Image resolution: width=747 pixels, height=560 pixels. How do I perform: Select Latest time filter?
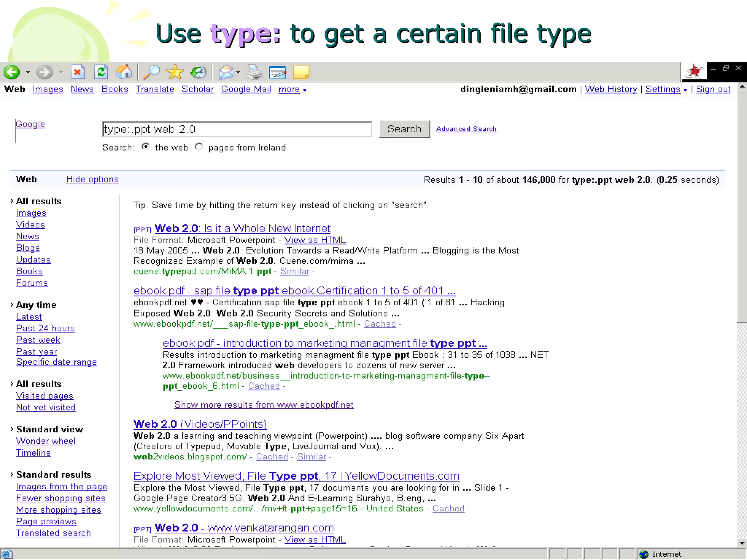click(x=29, y=317)
